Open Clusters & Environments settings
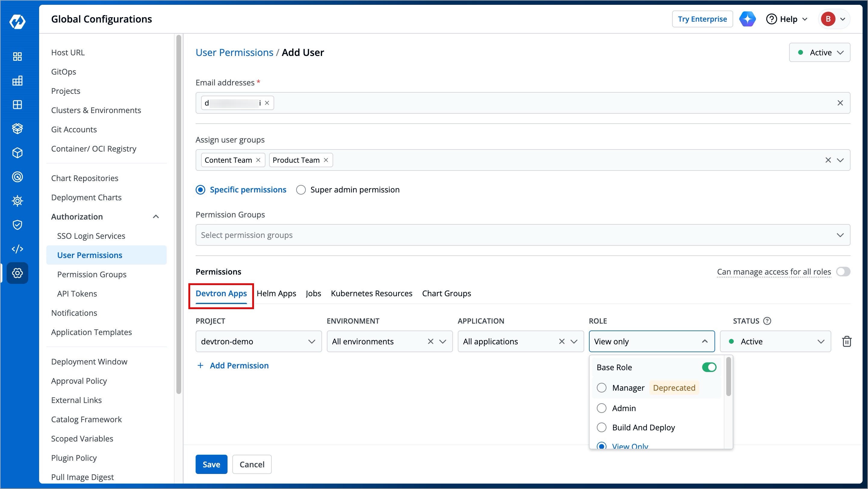 click(x=96, y=110)
